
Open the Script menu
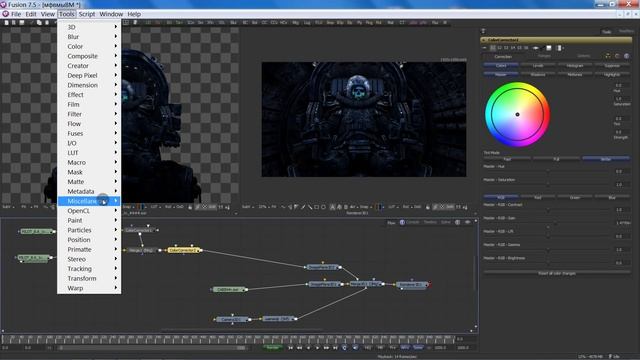(x=87, y=14)
